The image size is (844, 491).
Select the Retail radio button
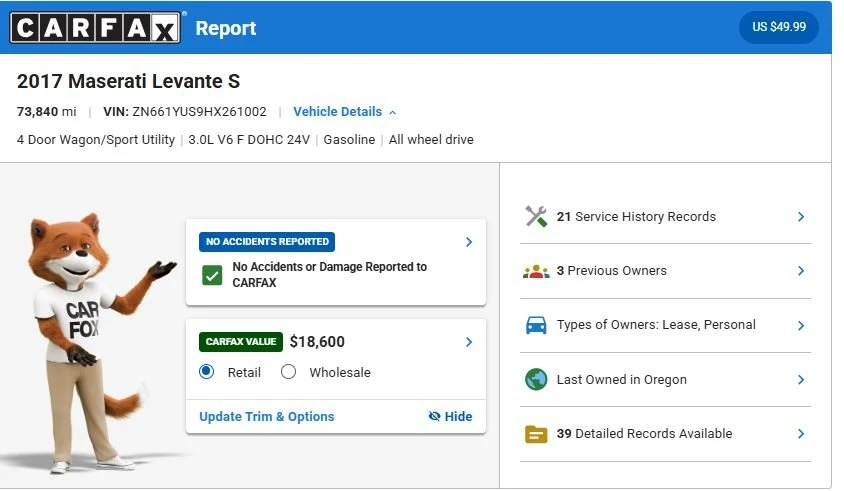tap(207, 371)
